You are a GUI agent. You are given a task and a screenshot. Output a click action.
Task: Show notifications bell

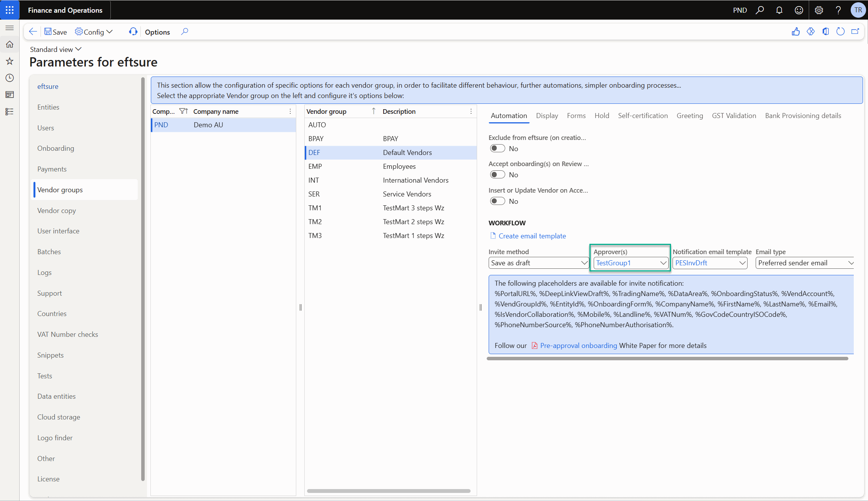point(779,10)
